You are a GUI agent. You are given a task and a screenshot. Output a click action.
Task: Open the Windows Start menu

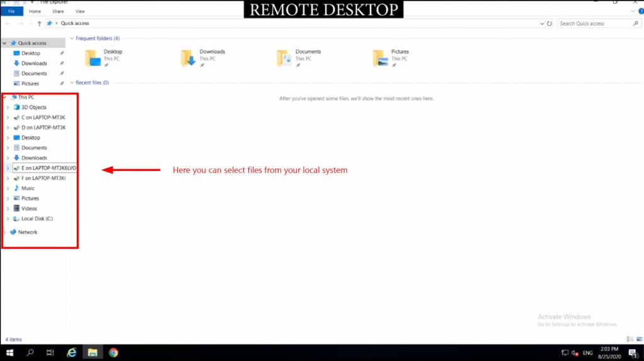point(10,353)
